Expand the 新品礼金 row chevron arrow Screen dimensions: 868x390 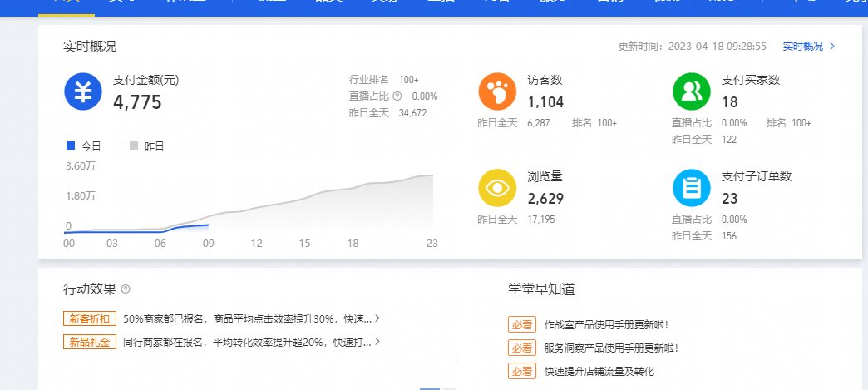click(377, 342)
